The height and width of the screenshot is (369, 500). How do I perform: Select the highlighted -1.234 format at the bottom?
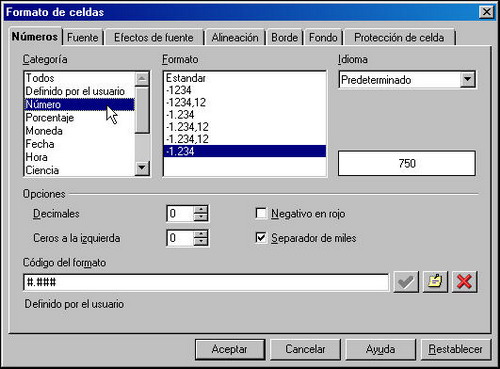pyautogui.click(x=245, y=151)
